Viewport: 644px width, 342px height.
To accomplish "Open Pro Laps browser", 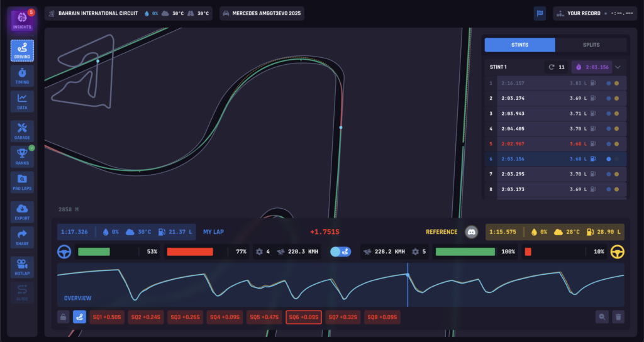I will (22, 182).
